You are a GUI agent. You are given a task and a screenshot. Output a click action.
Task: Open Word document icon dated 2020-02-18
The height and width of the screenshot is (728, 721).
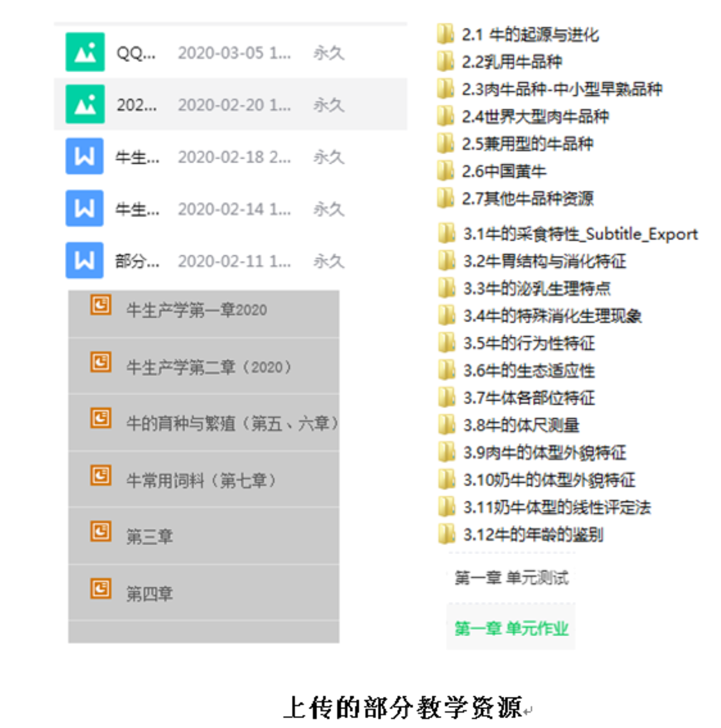[x=85, y=156]
